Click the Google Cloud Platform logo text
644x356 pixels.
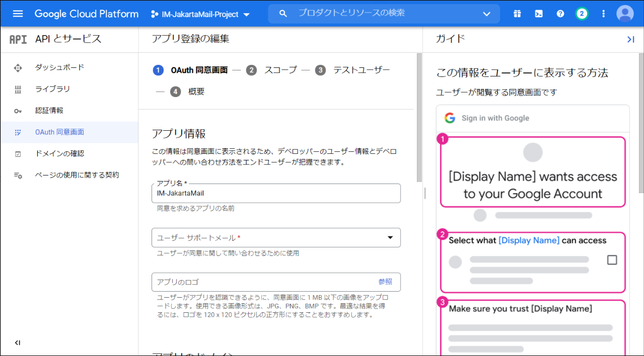click(86, 14)
